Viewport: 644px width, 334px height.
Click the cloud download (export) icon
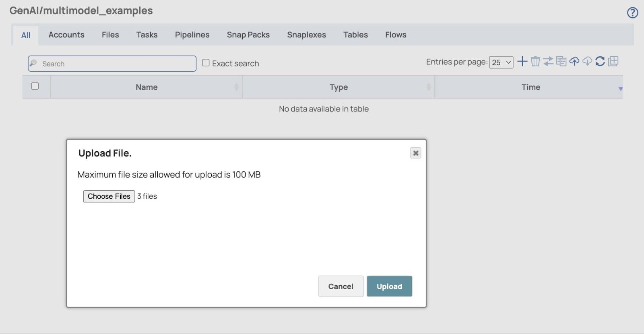point(587,61)
